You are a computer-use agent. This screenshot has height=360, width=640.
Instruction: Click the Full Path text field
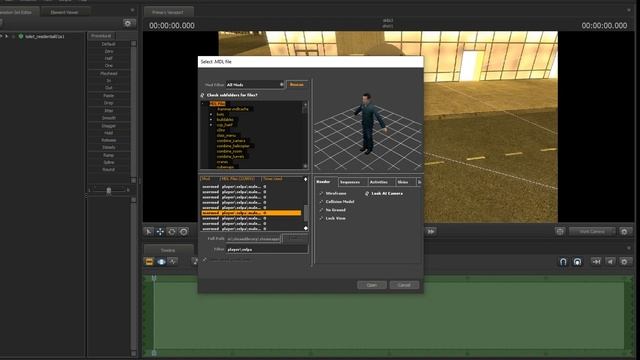tap(253, 239)
